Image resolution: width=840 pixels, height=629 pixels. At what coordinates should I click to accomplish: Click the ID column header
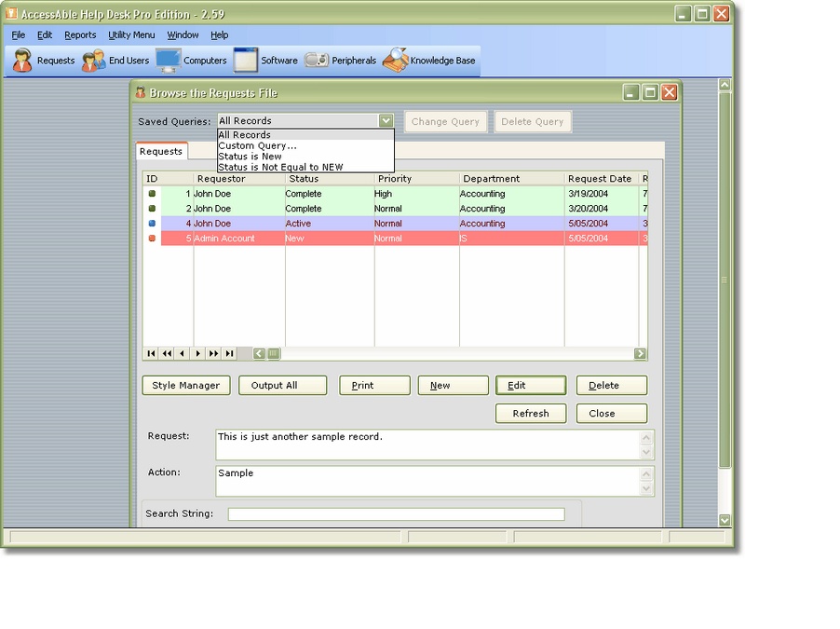168,179
